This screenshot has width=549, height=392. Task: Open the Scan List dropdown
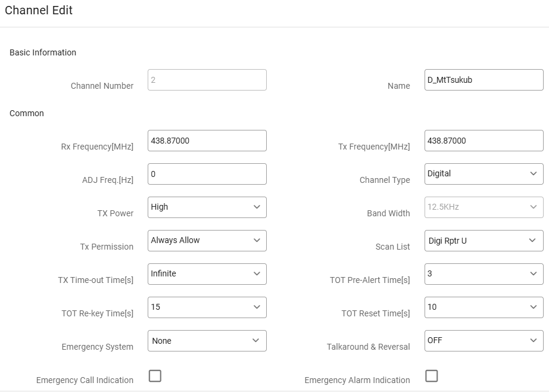[484, 241]
